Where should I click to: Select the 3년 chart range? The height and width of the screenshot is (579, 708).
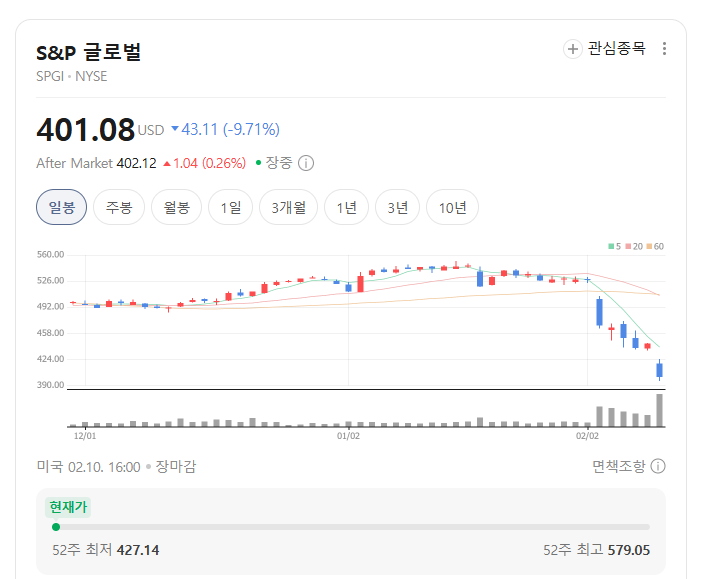pyautogui.click(x=397, y=207)
